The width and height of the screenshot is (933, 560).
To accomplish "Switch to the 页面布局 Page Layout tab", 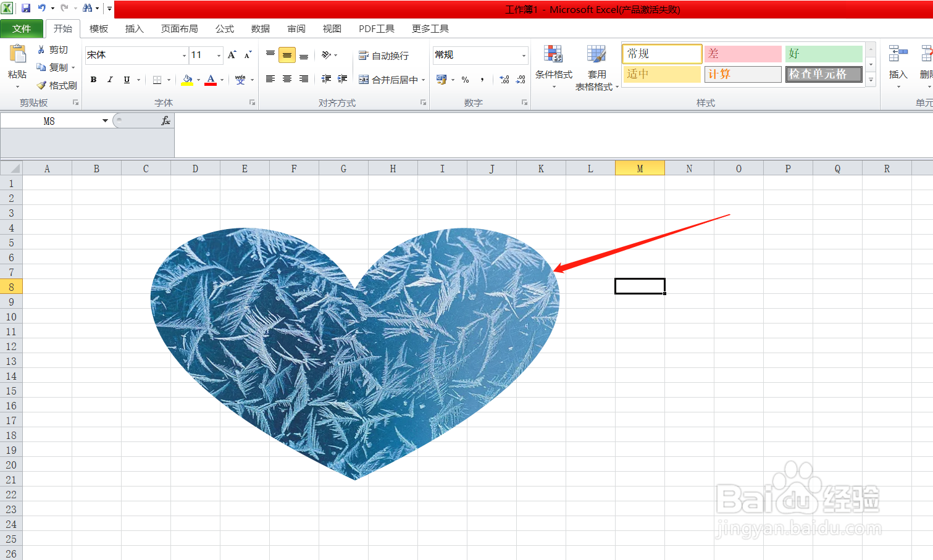I will tap(179, 29).
